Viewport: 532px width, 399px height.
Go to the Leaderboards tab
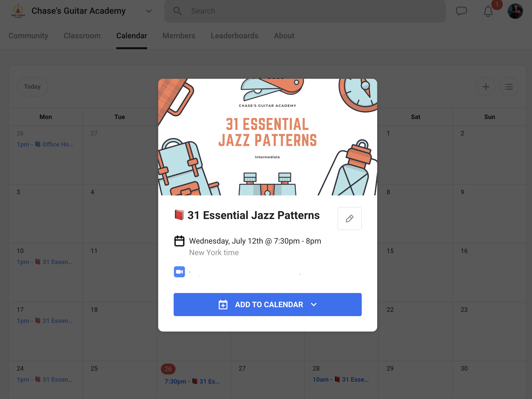click(x=234, y=36)
